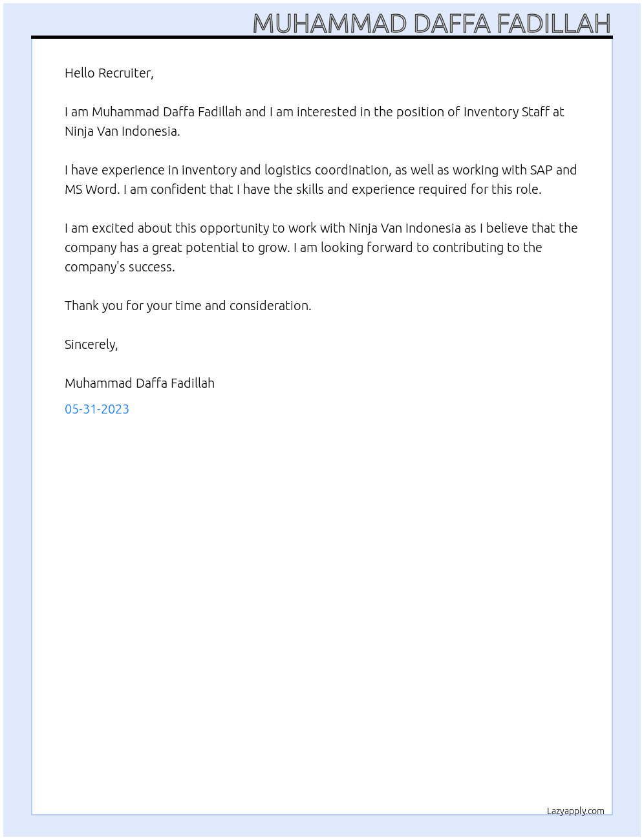The image size is (644, 840).
Task: Click the Lazyapply.com footer link
Action: click(x=575, y=811)
